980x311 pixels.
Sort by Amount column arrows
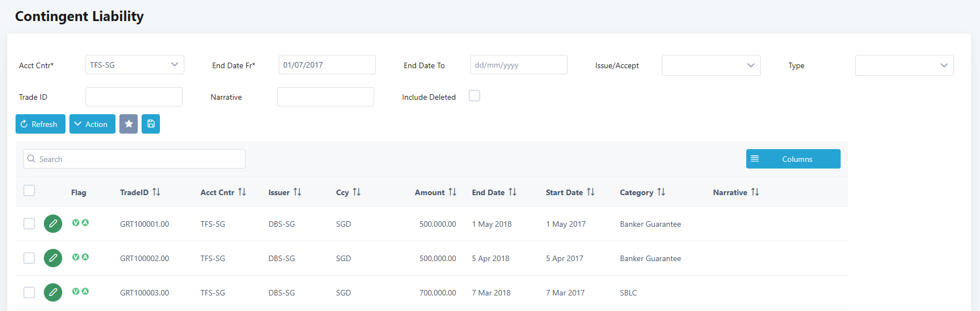453,192
